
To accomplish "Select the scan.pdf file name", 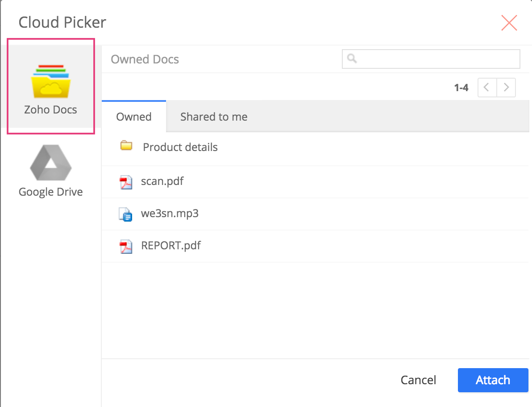I will 162,181.
